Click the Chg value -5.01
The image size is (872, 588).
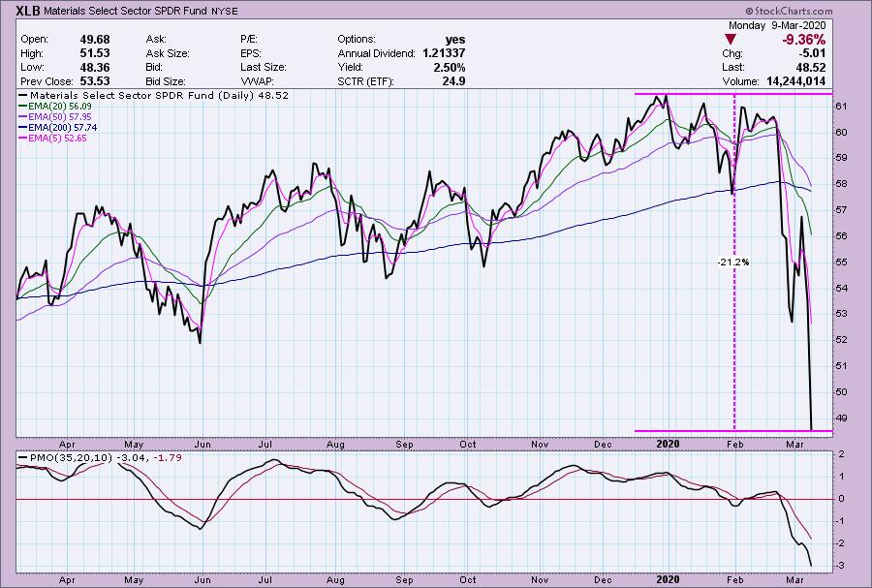pos(813,53)
